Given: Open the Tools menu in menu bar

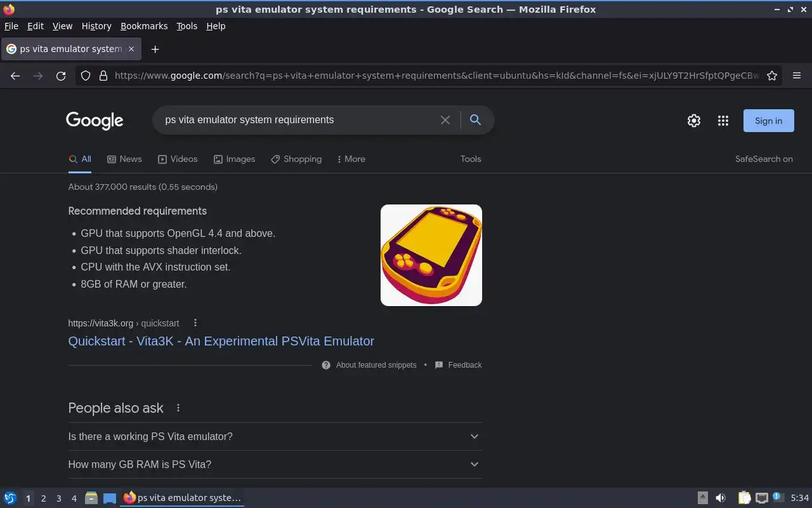Looking at the screenshot, I should coord(187,26).
